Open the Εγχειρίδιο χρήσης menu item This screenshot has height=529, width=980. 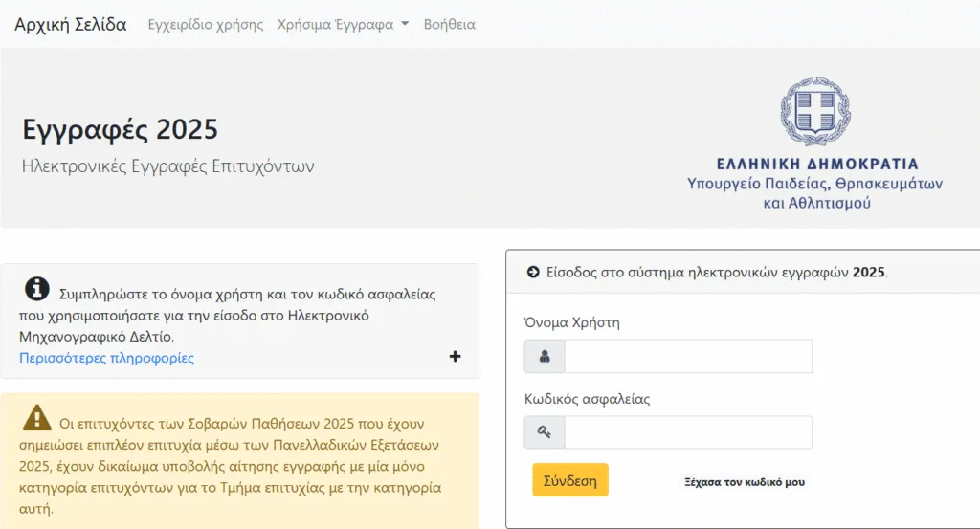206,25
